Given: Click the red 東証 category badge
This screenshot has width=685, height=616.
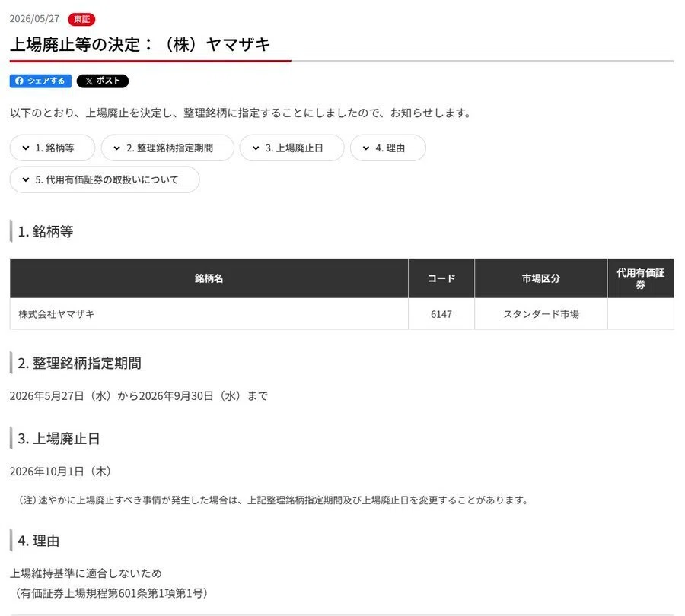Looking at the screenshot, I should click(81, 19).
